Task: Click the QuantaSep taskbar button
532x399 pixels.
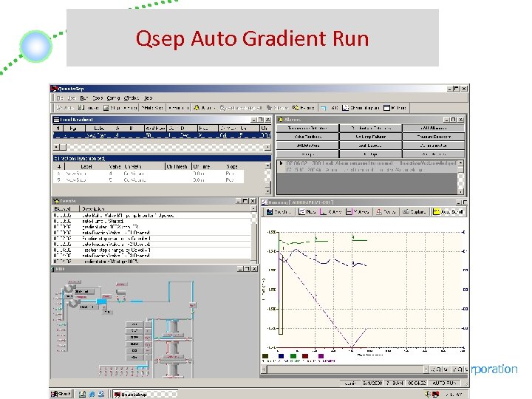Action: [145, 395]
